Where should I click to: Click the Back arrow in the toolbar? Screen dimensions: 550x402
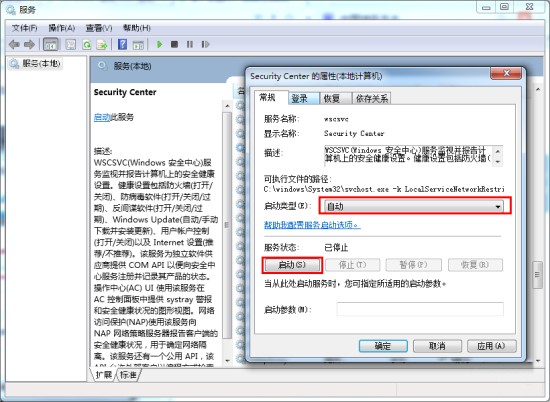coord(14,45)
